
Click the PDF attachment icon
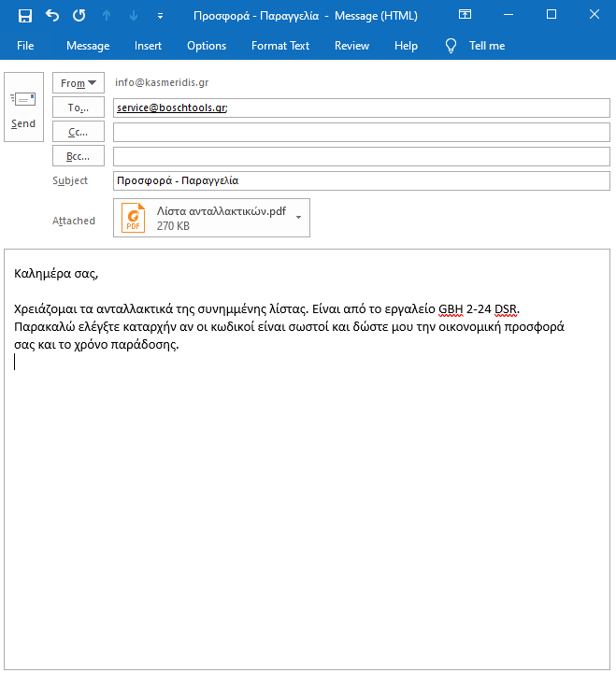point(133,218)
